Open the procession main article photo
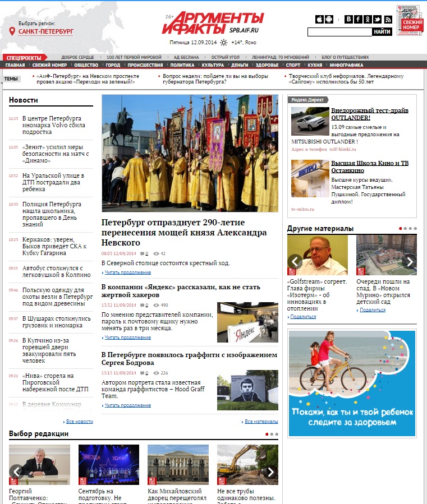 point(190,153)
